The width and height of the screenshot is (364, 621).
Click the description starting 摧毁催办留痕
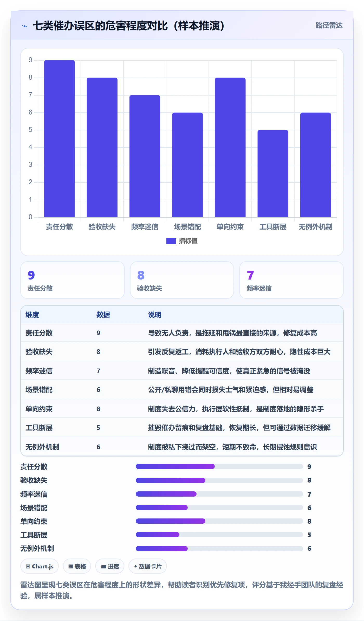[x=239, y=428]
